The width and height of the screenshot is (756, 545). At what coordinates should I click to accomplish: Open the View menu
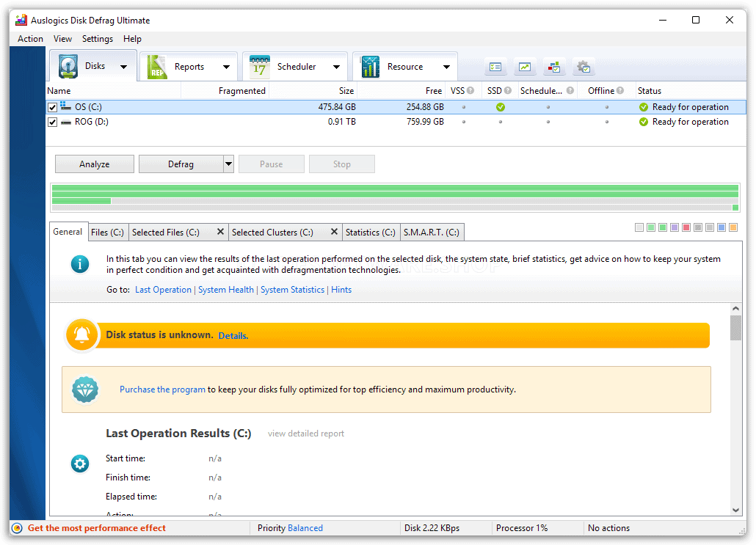pos(62,39)
